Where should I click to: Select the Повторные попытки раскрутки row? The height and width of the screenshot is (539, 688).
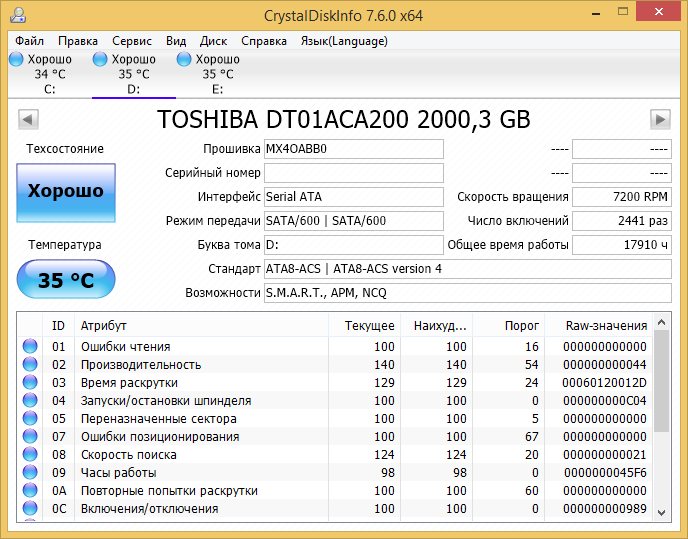(x=335, y=490)
